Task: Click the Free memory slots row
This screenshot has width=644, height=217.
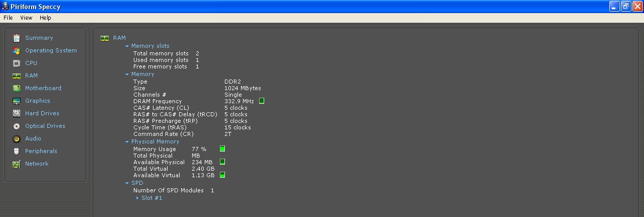Action: pos(166,66)
